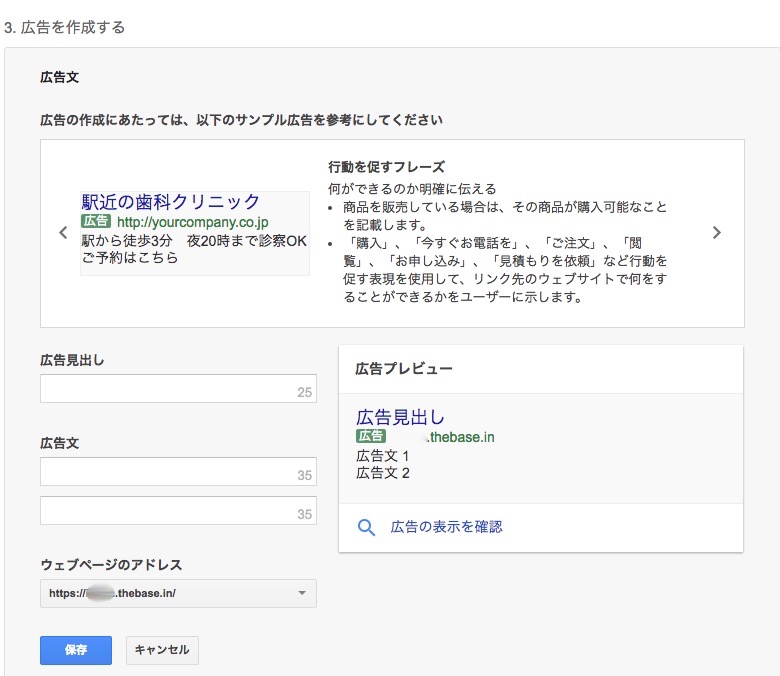Click the 行動を促すフレーズ heading
Viewport: 780px width, 676px height.
click(386, 167)
